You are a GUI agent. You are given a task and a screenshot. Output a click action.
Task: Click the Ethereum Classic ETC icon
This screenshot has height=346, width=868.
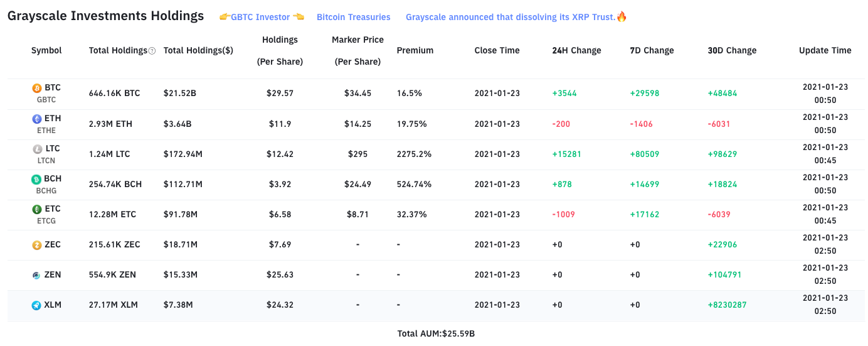click(36, 209)
